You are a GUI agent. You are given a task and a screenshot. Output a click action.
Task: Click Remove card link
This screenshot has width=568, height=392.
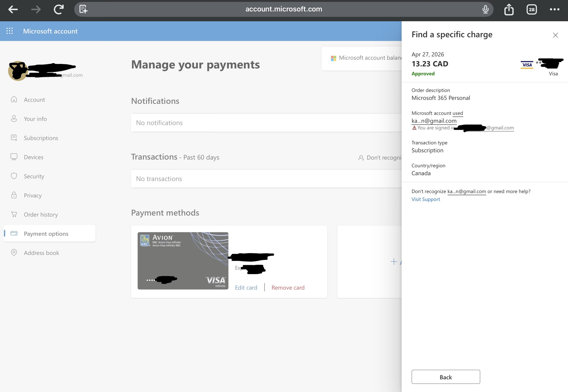point(288,288)
